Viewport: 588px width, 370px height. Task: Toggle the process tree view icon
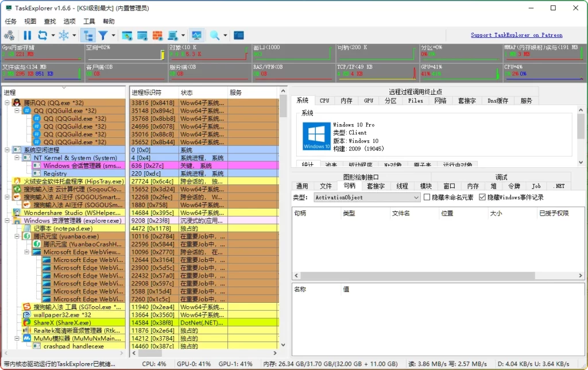point(88,34)
